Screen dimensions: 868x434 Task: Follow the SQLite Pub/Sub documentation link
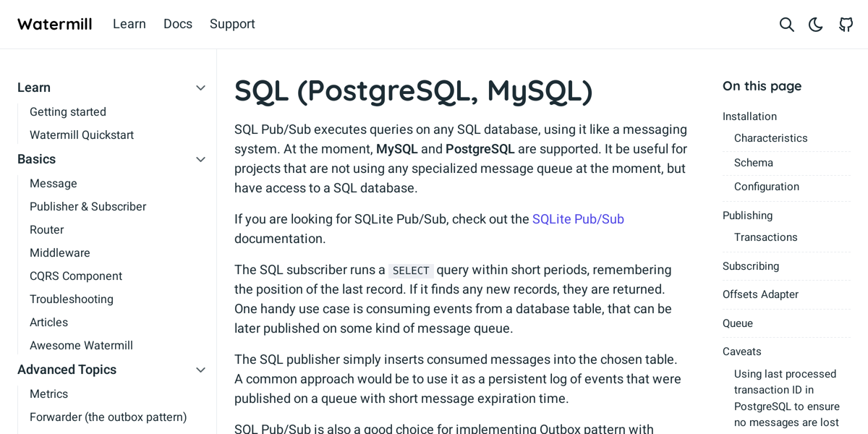(578, 218)
